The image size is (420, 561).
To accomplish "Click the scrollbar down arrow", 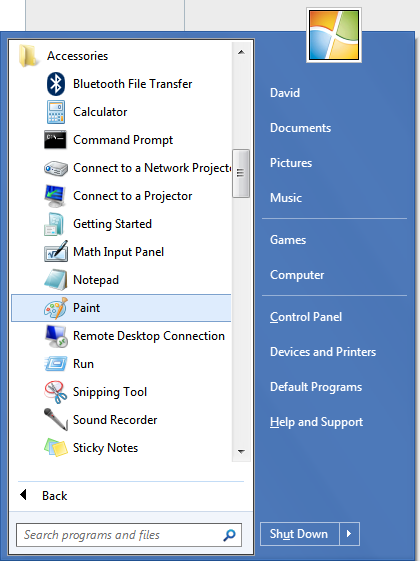I will click(241, 452).
